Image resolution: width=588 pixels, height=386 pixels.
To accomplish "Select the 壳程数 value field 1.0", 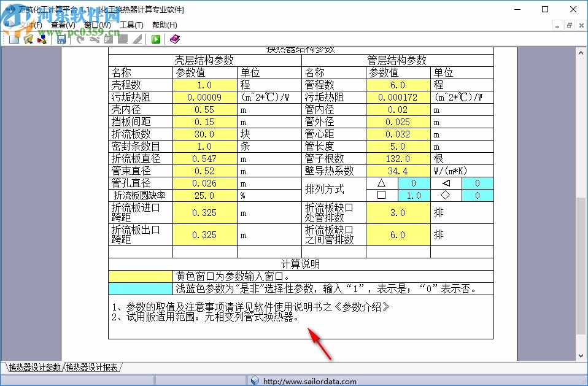I will coord(205,85).
